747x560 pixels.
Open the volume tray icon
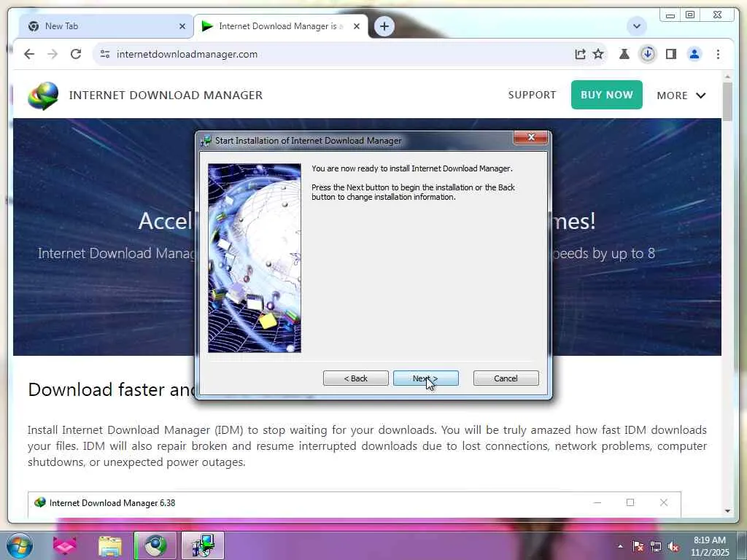(x=673, y=546)
